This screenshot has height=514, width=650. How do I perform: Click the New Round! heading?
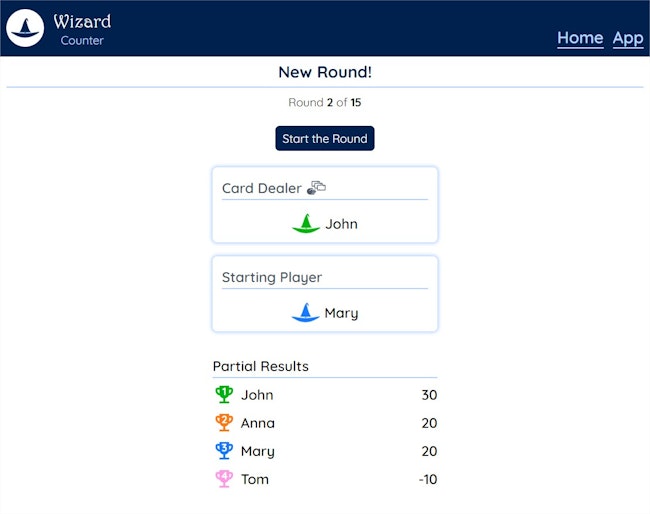tap(325, 72)
